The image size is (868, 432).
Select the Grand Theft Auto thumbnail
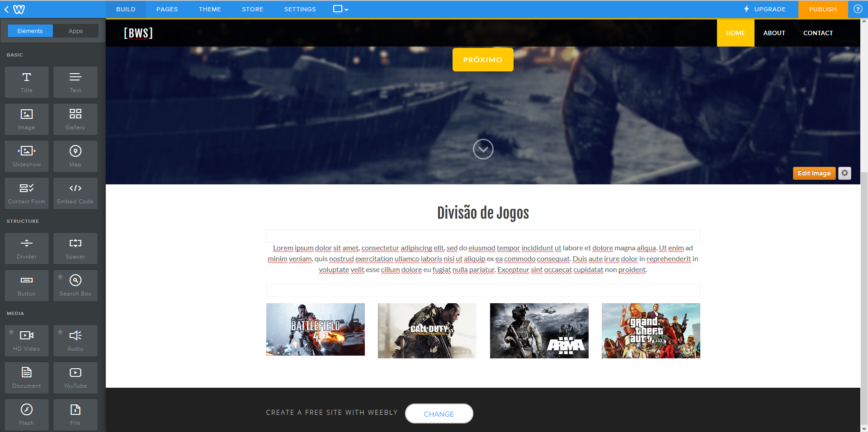[651, 331]
